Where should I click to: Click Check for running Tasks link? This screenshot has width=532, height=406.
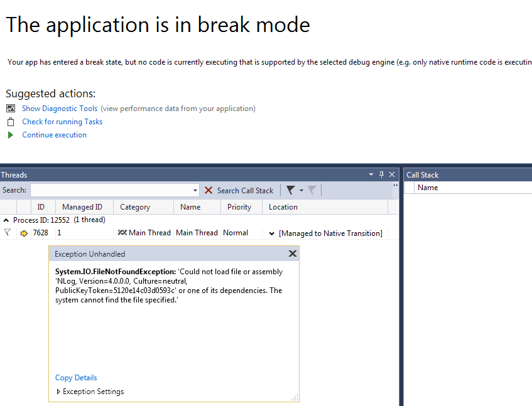(62, 122)
